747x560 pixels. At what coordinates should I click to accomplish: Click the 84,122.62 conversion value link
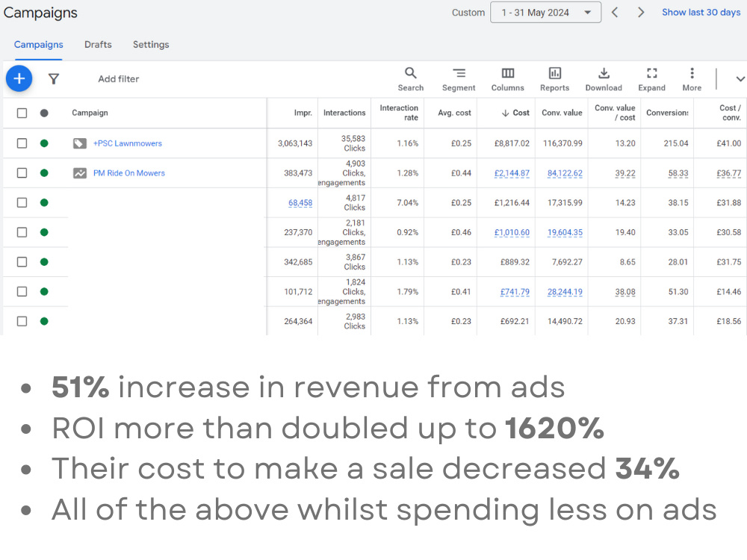(x=565, y=173)
